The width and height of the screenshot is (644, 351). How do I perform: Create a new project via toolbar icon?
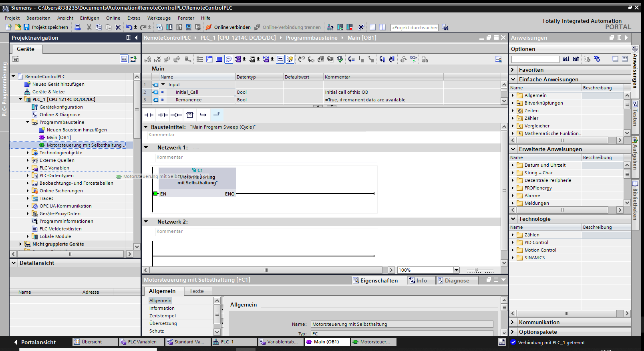[x=8, y=27]
